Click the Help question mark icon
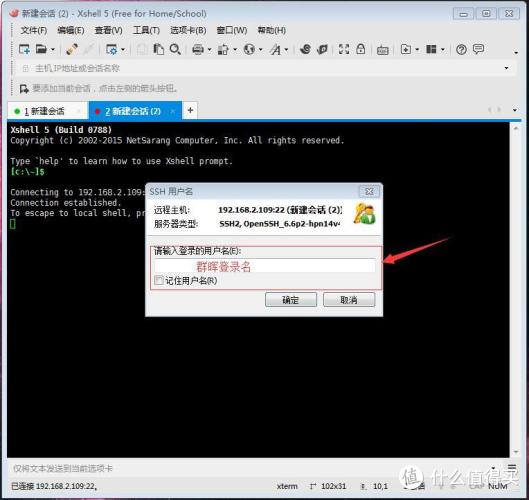This screenshot has width=529, height=500. (x=461, y=50)
